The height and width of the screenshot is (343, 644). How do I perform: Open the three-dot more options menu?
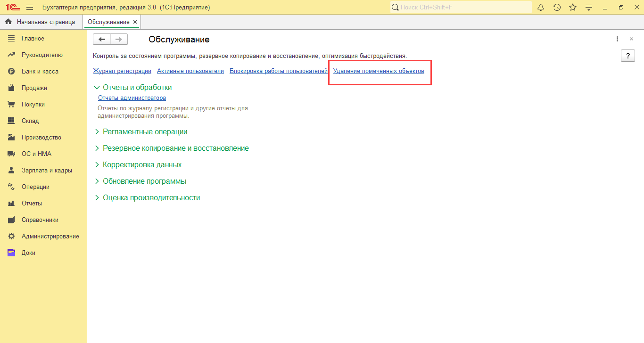pyautogui.click(x=617, y=39)
